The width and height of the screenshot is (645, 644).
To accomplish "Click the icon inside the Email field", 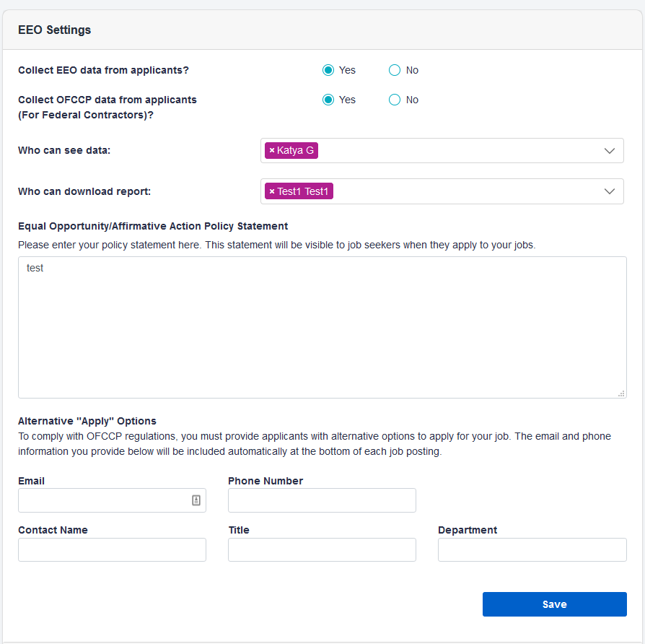I will pos(196,500).
